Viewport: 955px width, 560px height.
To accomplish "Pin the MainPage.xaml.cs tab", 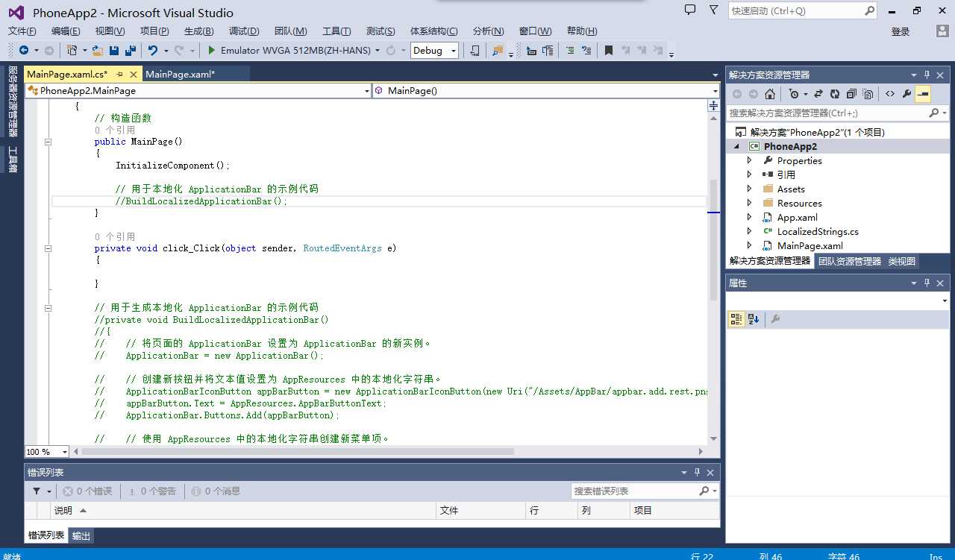I will (x=120, y=75).
